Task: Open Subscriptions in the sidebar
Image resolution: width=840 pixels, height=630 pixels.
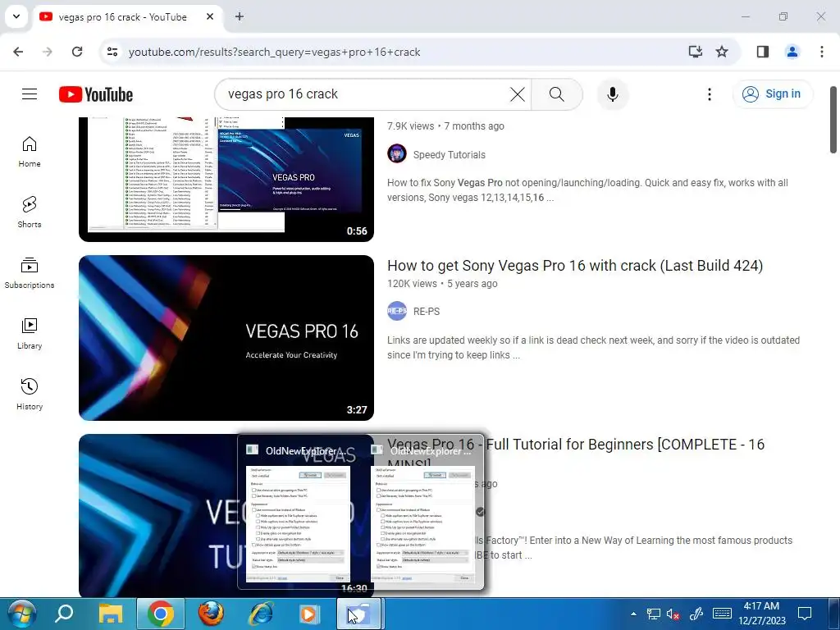Action: [30, 272]
